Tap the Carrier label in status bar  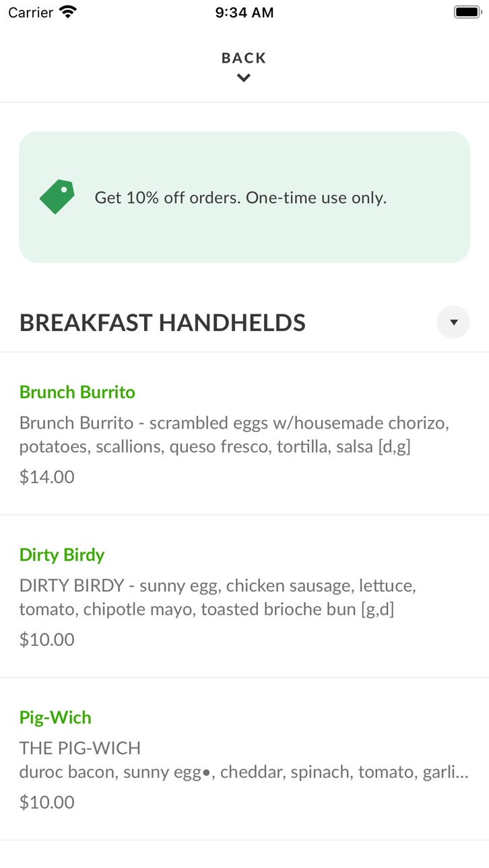click(31, 12)
